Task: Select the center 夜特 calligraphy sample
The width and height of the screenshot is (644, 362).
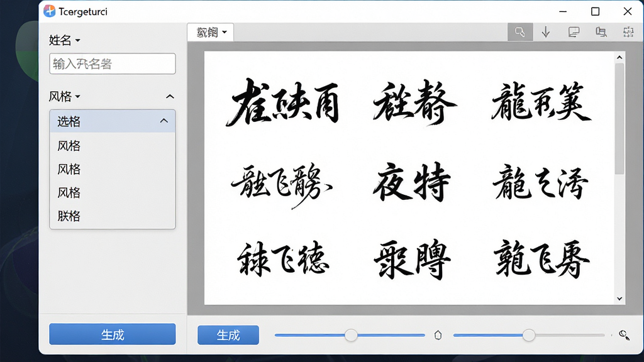Action: pos(411,182)
